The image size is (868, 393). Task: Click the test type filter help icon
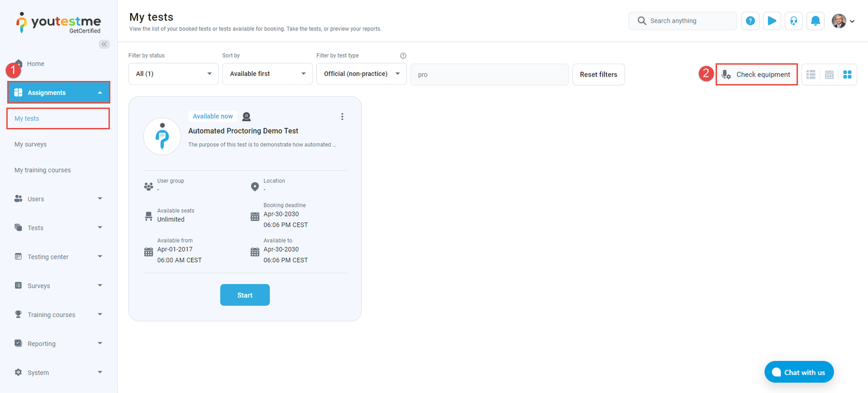click(403, 56)
